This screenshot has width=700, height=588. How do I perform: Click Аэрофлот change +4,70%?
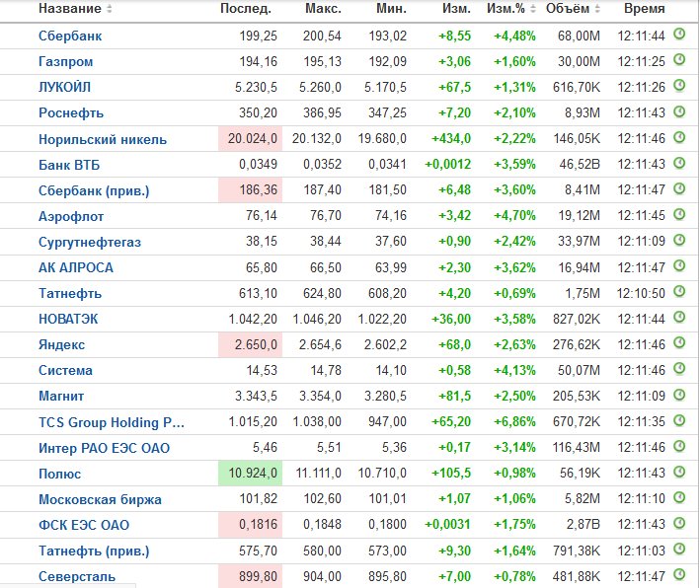(x=514, y=216)
